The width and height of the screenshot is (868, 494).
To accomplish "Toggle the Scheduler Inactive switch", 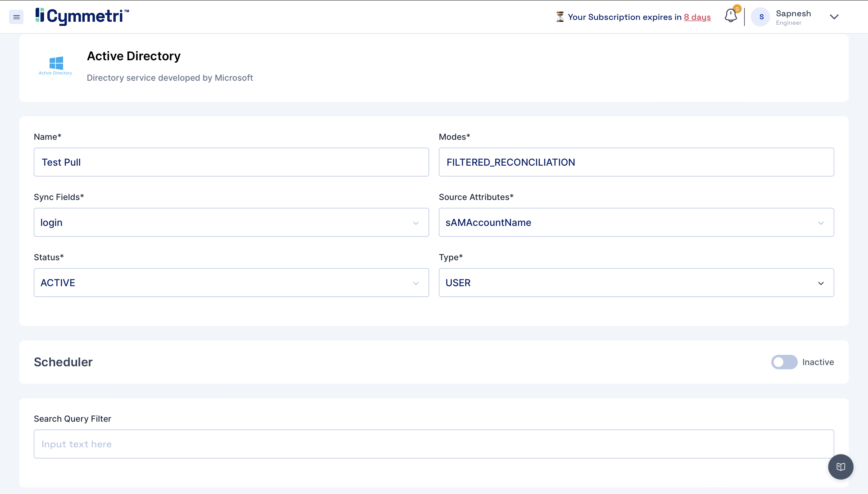I will (784, 362).
